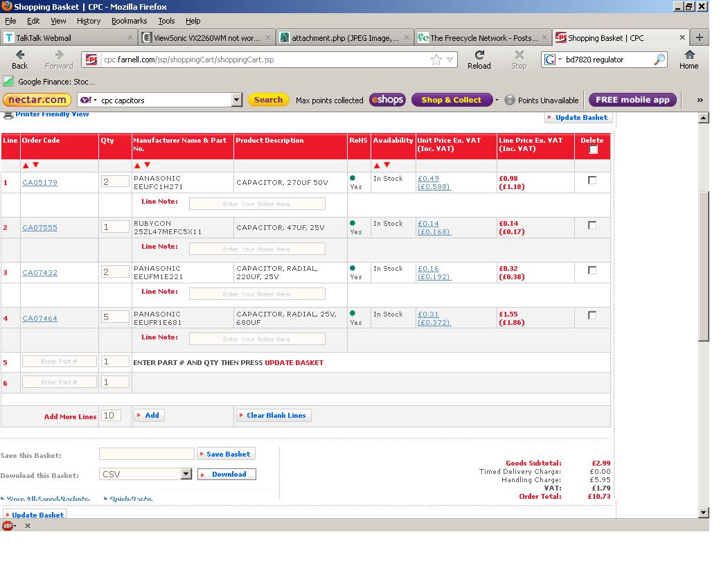Expand nectar toolbar overflow chevron

[x=700, y=100]
